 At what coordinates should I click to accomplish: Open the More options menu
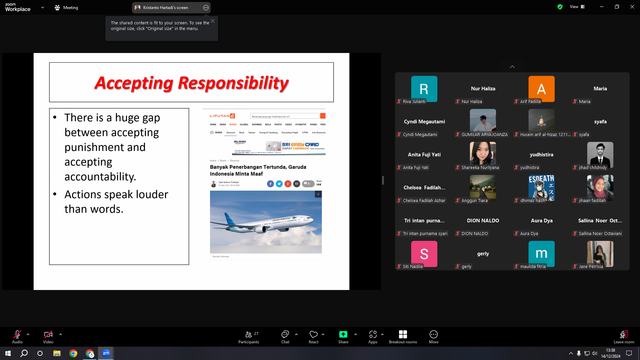pyautogui.click(x=433, y=337)
